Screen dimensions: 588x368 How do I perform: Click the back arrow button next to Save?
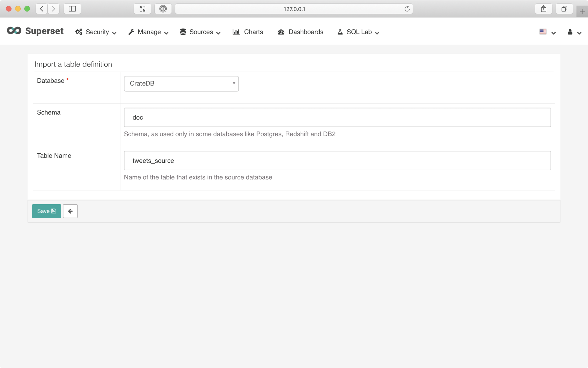tap(70, 211)
